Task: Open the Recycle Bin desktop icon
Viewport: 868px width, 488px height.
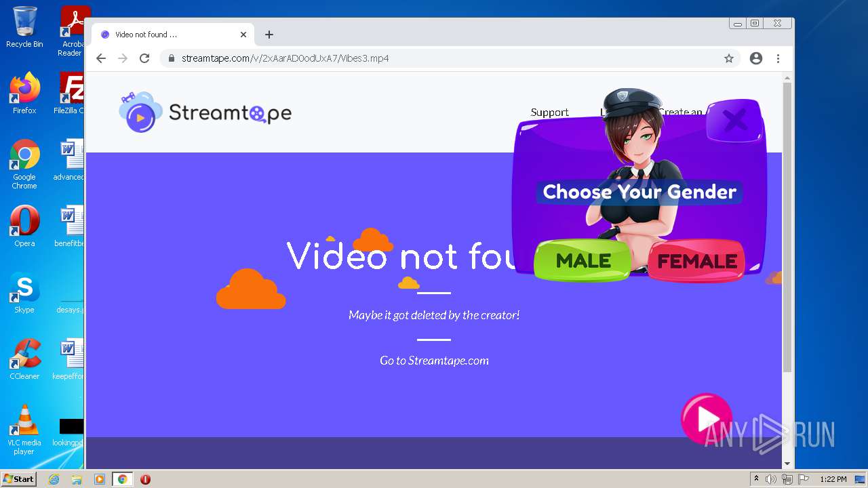Action: [24, 27]
